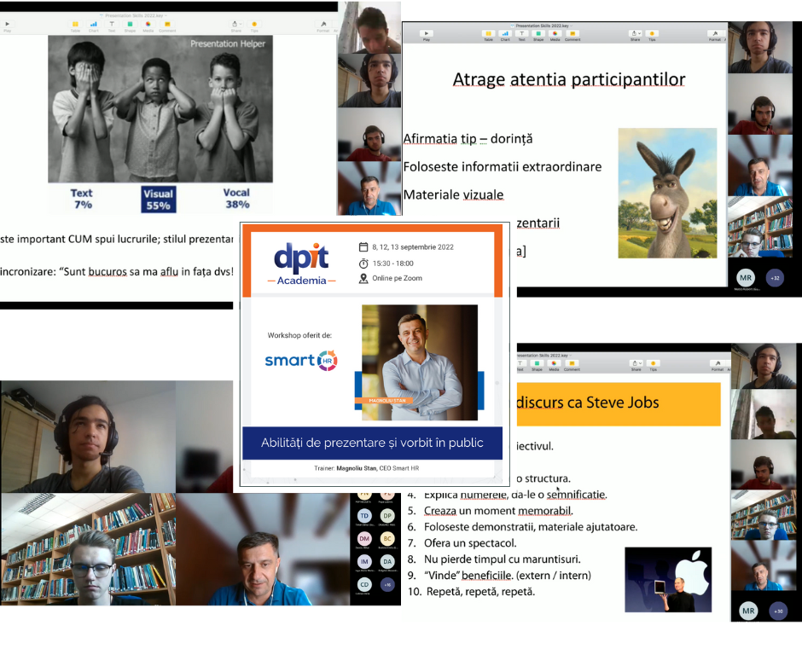Select 'Foloseste informatii extraordinare' line

503,167
